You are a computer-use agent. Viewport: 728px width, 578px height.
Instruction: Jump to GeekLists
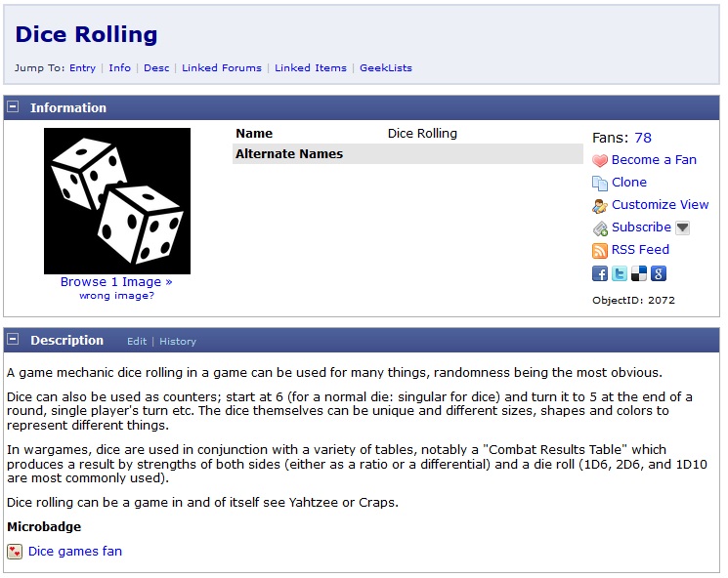click(x=386, y=67)
